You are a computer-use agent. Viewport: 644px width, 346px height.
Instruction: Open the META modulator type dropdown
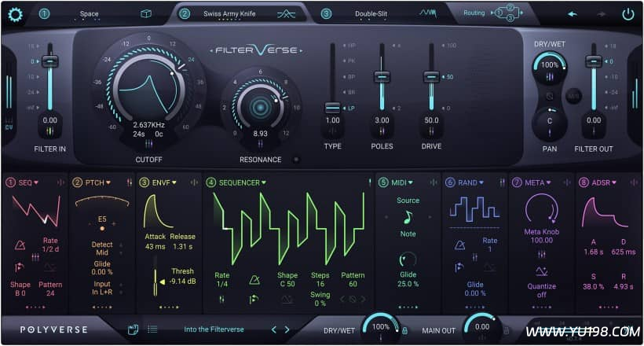click(x=538, y=182)
